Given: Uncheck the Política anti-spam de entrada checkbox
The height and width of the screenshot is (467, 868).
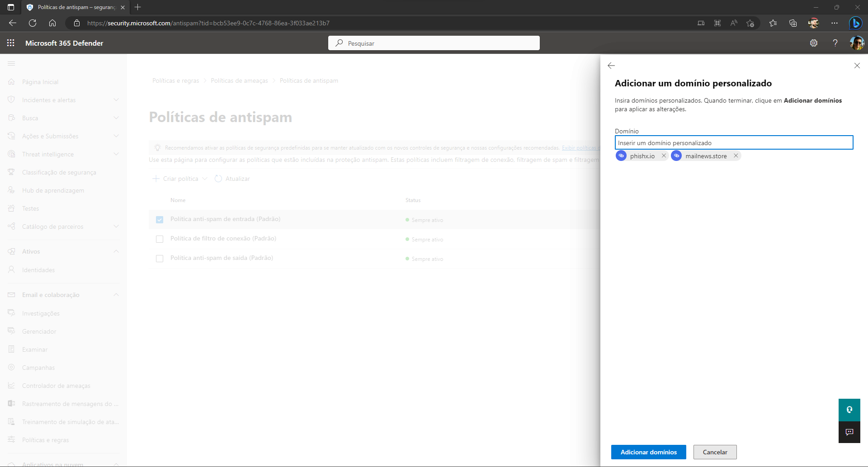Looking at the screenshot, I should coord(160,220).
